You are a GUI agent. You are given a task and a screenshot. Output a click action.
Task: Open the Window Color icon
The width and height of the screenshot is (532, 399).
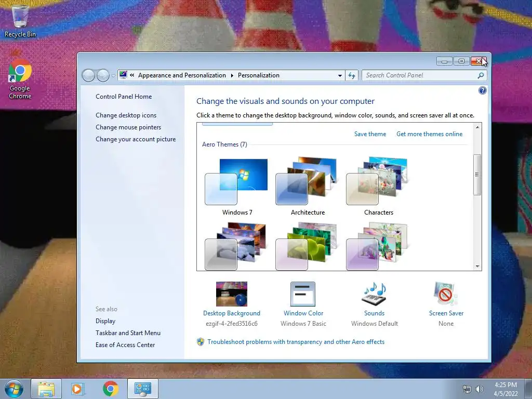(303, 294)
